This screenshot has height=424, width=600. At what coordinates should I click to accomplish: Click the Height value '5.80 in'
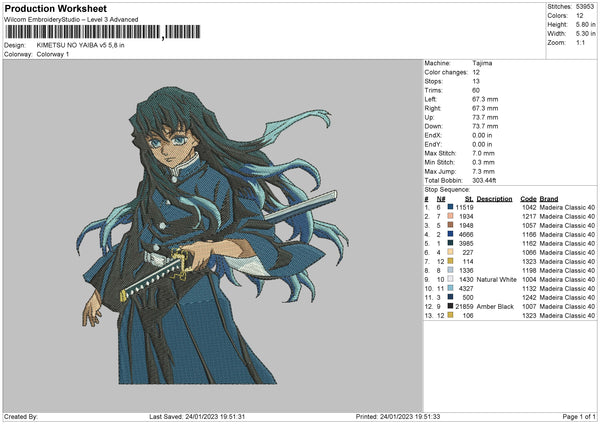click(x=586, y=24)
